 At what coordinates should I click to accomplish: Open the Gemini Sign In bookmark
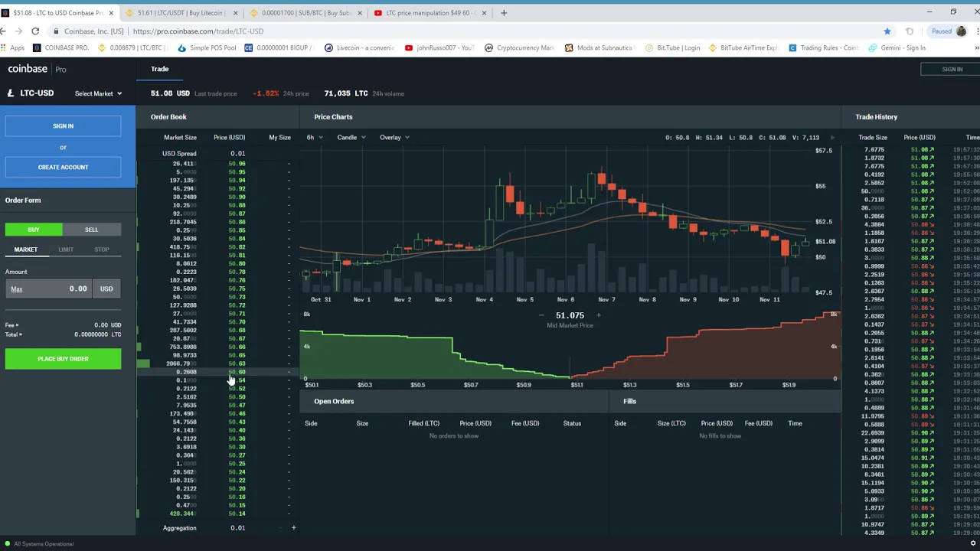point(897,47)
